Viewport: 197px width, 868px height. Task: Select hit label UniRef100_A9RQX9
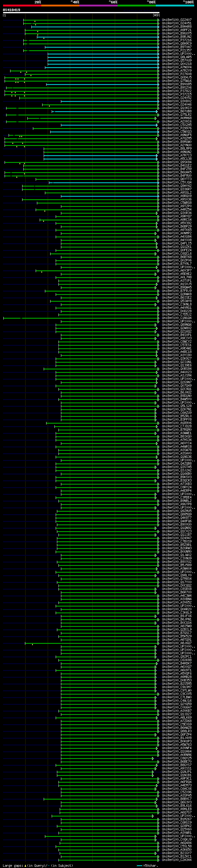[x=176, y=196]
